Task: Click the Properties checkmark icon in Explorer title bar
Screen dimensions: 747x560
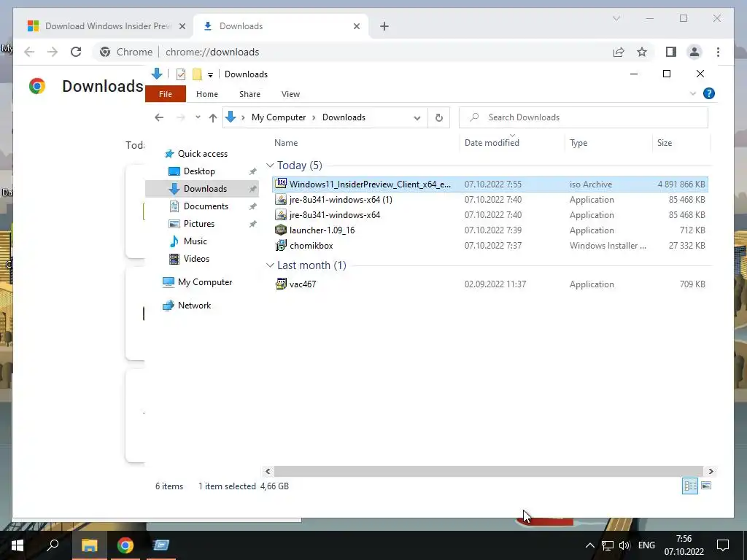Action: click(181, 74)
